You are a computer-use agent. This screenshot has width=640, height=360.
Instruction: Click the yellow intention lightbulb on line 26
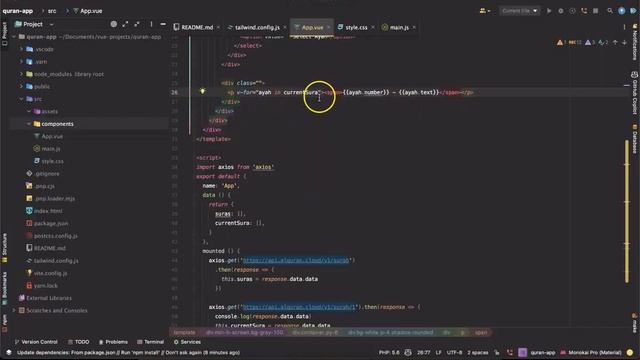pyautogui.click(x=202, y=91)
